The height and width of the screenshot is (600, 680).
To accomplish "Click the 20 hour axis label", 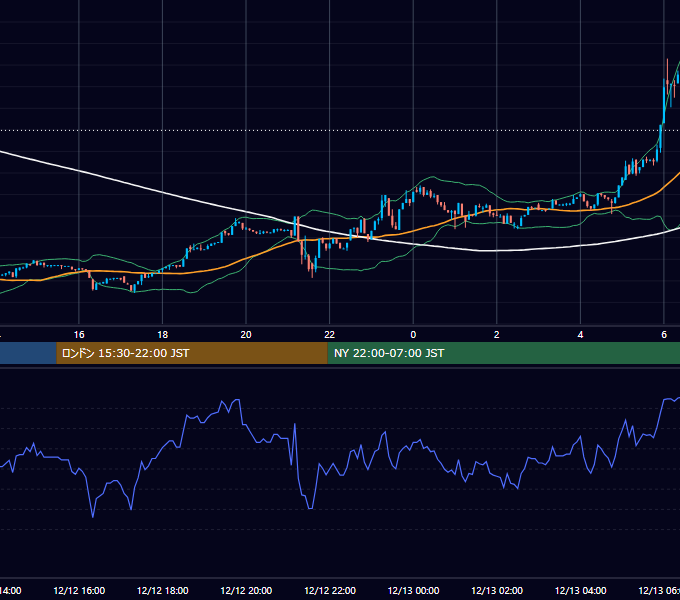I will click(x=246, y=335).
